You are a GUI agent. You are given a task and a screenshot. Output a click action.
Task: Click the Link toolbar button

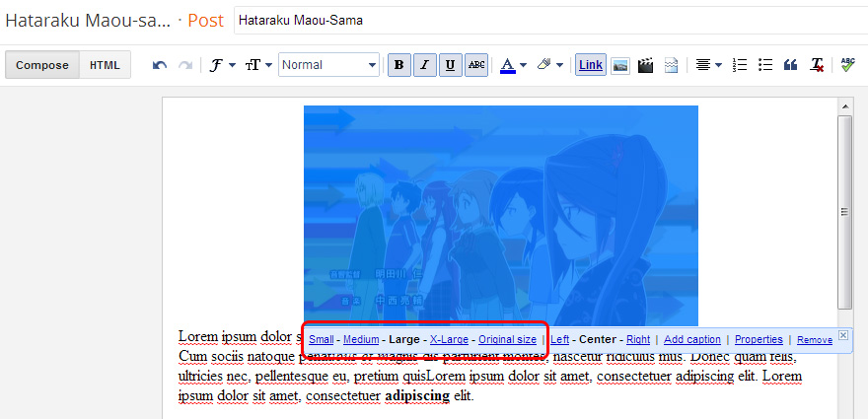click(x=591, y=65)
